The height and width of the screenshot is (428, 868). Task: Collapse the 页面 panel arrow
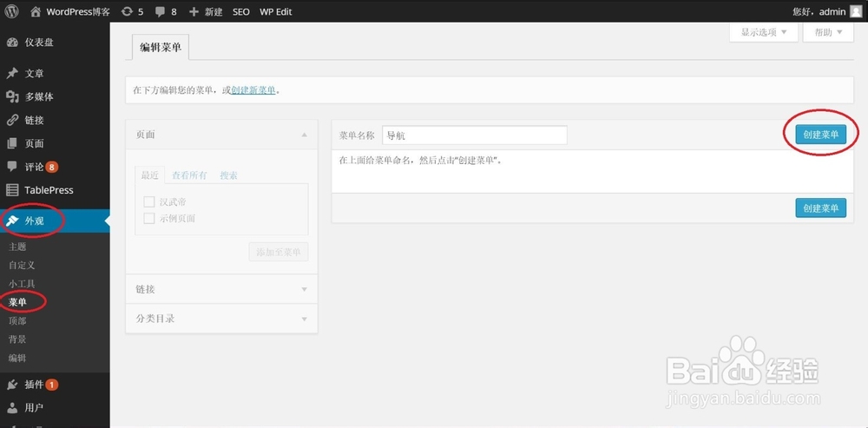tap(304, 135)
